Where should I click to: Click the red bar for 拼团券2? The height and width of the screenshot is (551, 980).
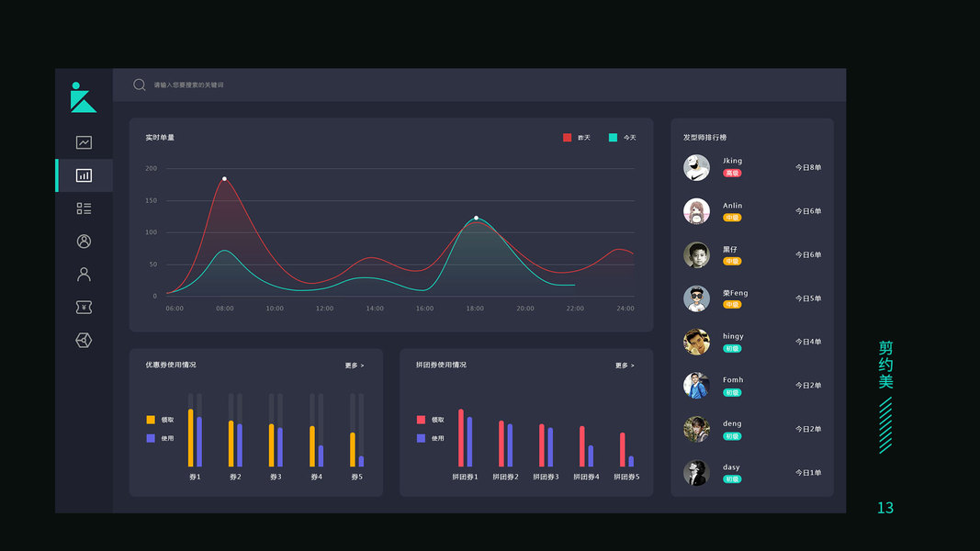pos(501,444)
